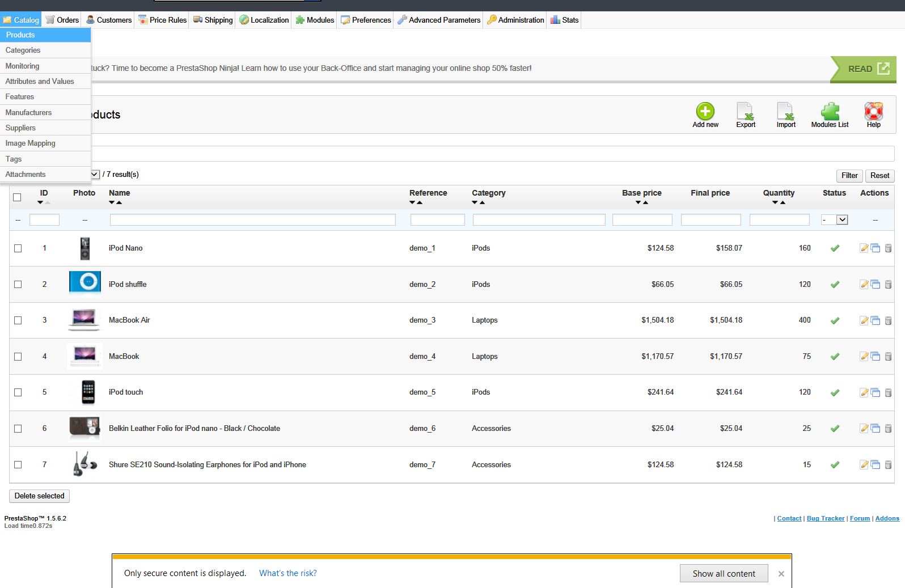Click the Delete selected button
This screenshot has width=905, height=588.
tap(39, 496)
